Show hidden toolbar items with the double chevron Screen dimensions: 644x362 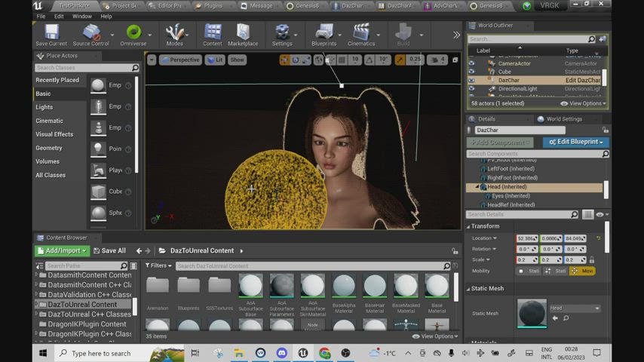tap(456, 35)
